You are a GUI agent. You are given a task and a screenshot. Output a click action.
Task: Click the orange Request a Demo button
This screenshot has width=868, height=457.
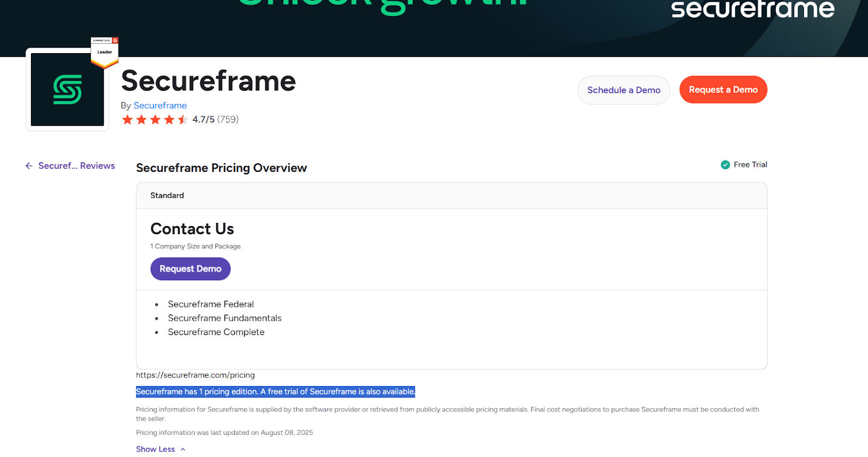723,89
